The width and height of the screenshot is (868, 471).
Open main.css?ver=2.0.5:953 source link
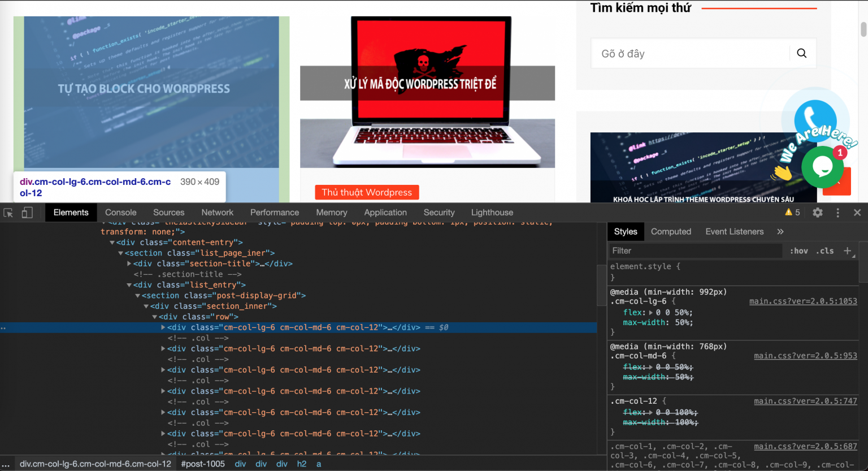point(805,356)
